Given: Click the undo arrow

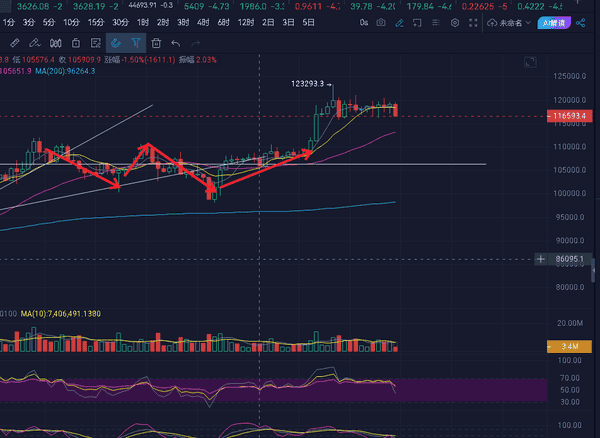Looking at the screenshot, I should point(176,43).
